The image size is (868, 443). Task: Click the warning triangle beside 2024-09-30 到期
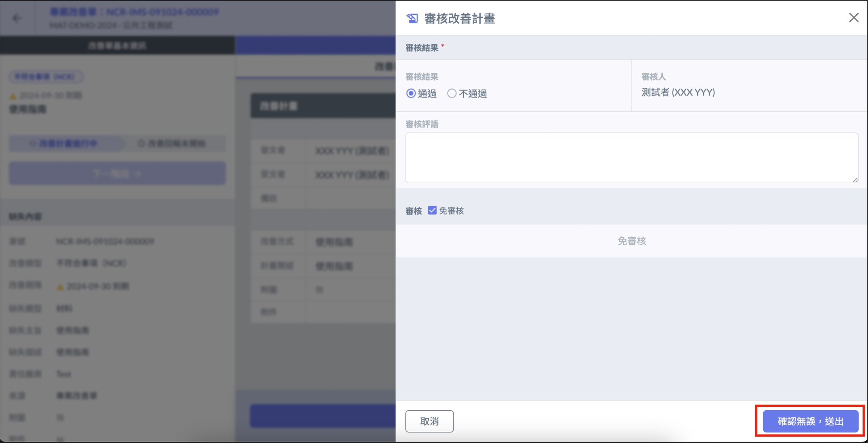coord(13,96)
